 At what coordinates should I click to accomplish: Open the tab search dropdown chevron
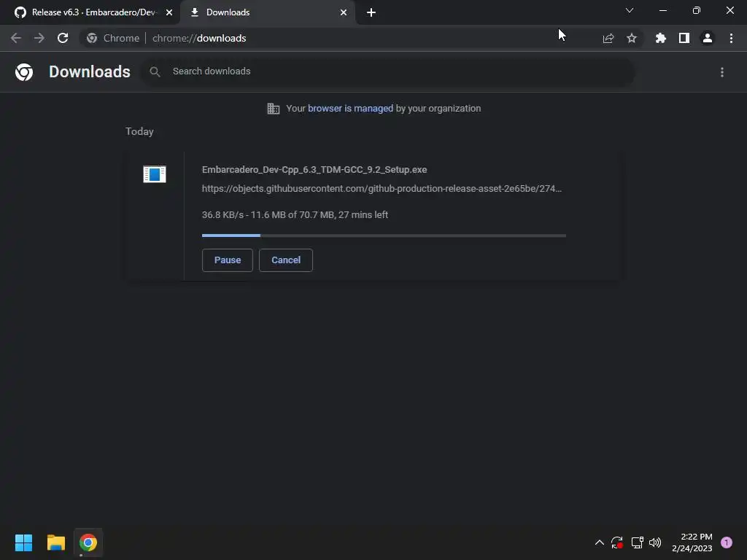tap(630, 10)
